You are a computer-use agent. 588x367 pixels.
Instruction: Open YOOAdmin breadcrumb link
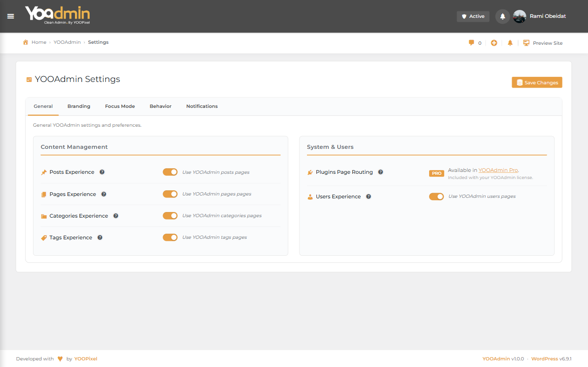point(67,42)
